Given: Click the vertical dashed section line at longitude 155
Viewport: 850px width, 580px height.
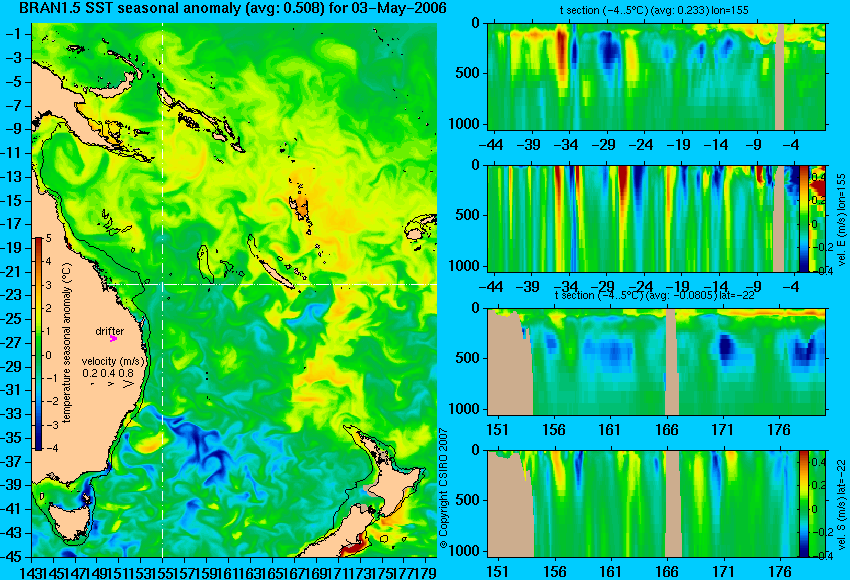Looking at the screenshot, I should 163,290.
